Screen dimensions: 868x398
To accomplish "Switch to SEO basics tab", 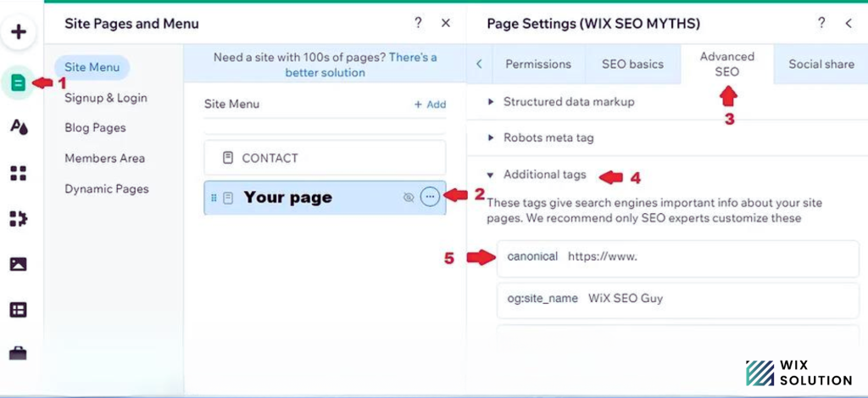I will (632, 64).
